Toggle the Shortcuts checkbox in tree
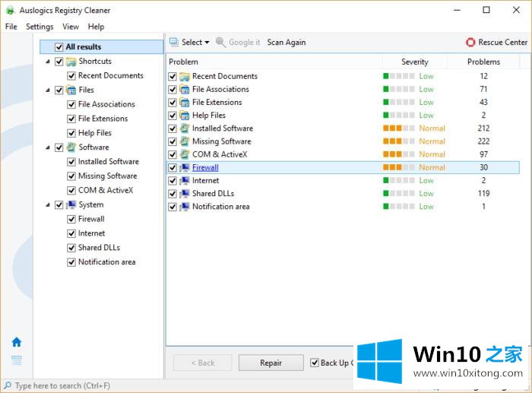532x393 pixels. tap(59, 62)
